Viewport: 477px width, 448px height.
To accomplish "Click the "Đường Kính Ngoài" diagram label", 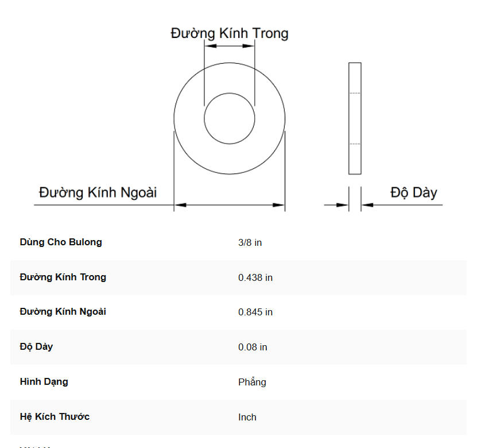I will (98, 192).
